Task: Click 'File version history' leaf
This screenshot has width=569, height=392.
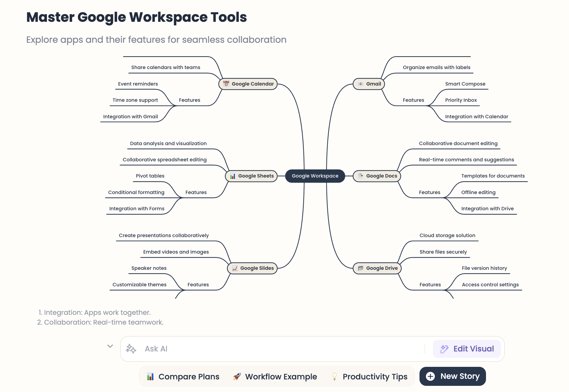Action: [485, 268]
